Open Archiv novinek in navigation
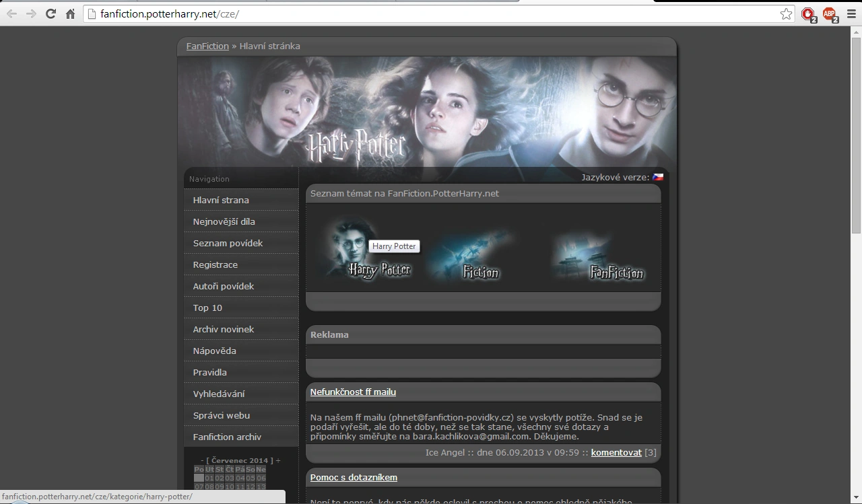The image size is (862, 504). point(241,329)
